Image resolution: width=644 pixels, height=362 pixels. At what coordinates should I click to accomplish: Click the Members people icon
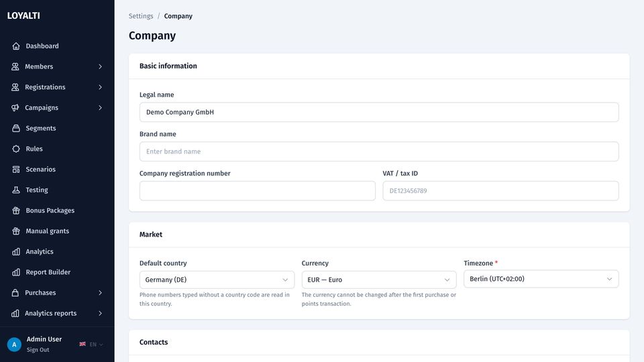tap(15, 66)
